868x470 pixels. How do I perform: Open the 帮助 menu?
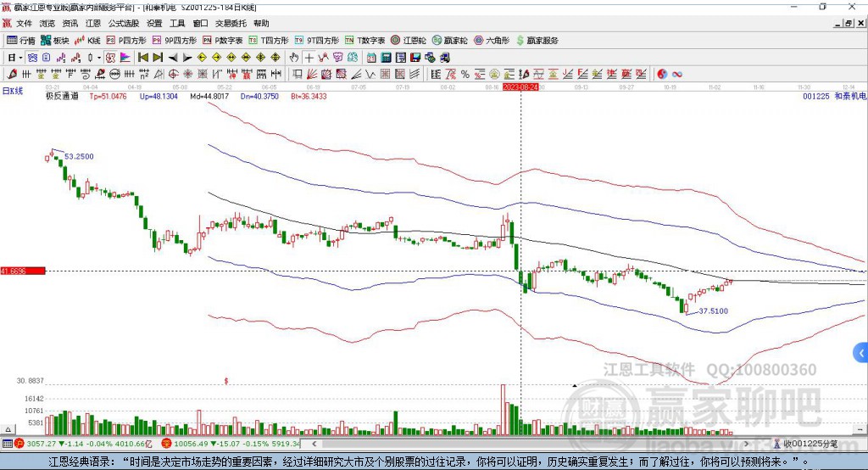click(x=261, y=23)
